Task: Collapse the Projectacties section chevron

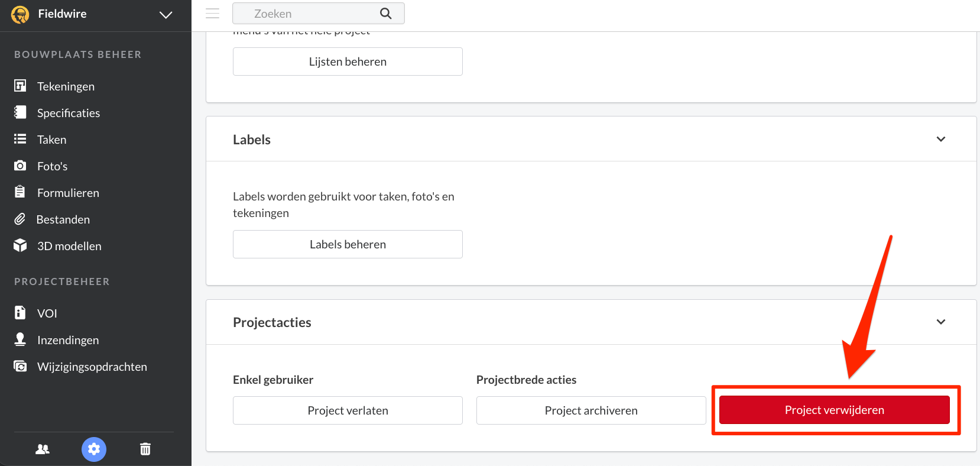Action: tap(941, 322)
